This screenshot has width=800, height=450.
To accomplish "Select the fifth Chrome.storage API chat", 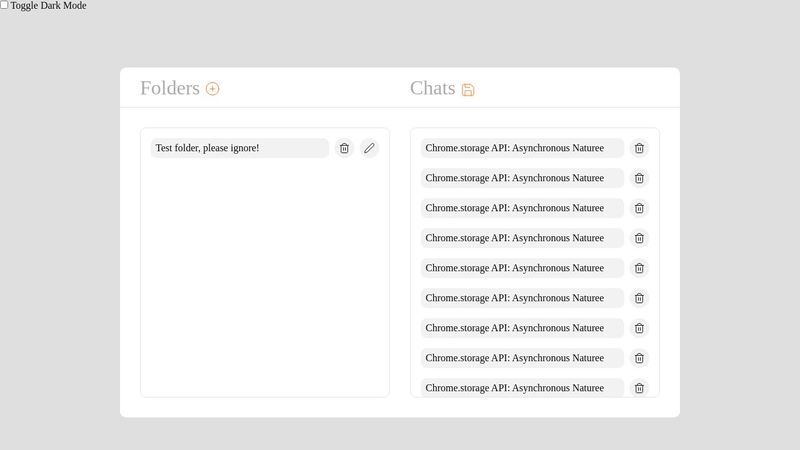I will 521,268.
